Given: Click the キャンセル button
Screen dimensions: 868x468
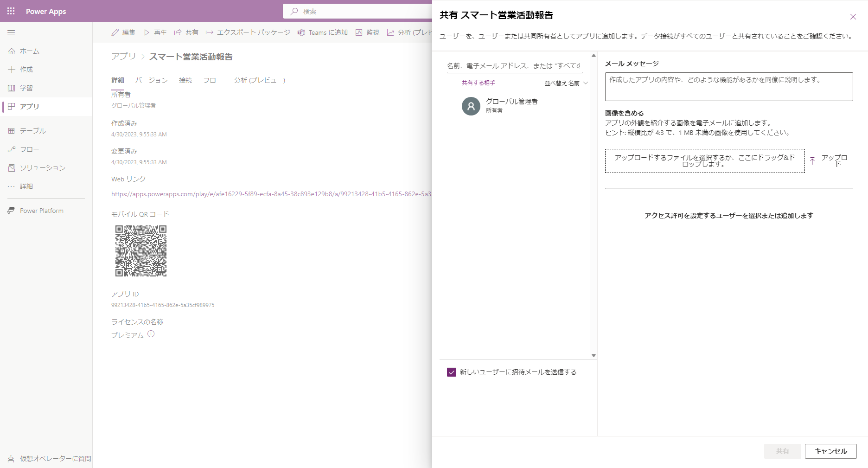Looking at the screenshot, I should (x=830, y=451).
